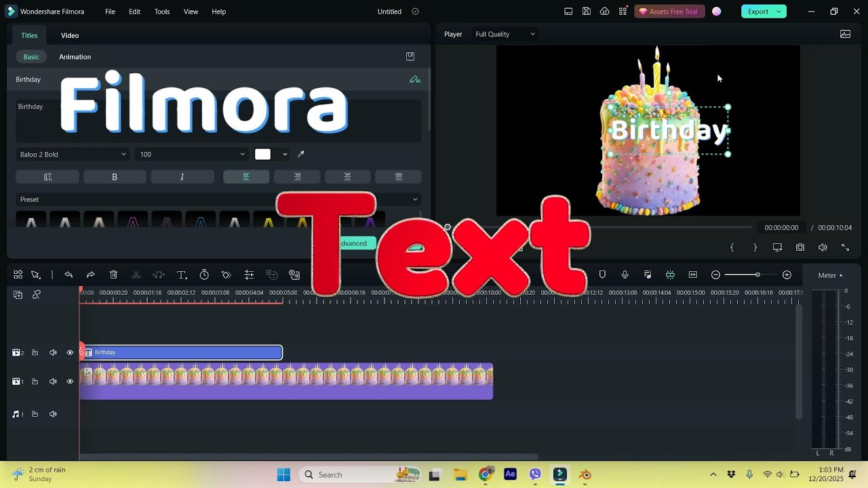Adjust the timeline zoom slider handle
Image resolution: width=868 pixels, height=488 pixels.
757,274
